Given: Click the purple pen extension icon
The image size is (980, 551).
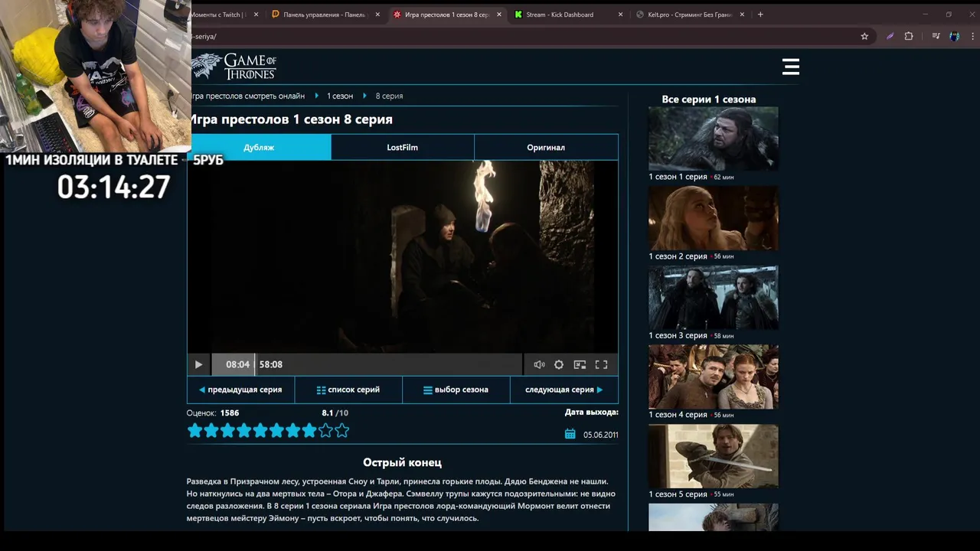Looking at the screenshot, I should (x=890, y=36).
